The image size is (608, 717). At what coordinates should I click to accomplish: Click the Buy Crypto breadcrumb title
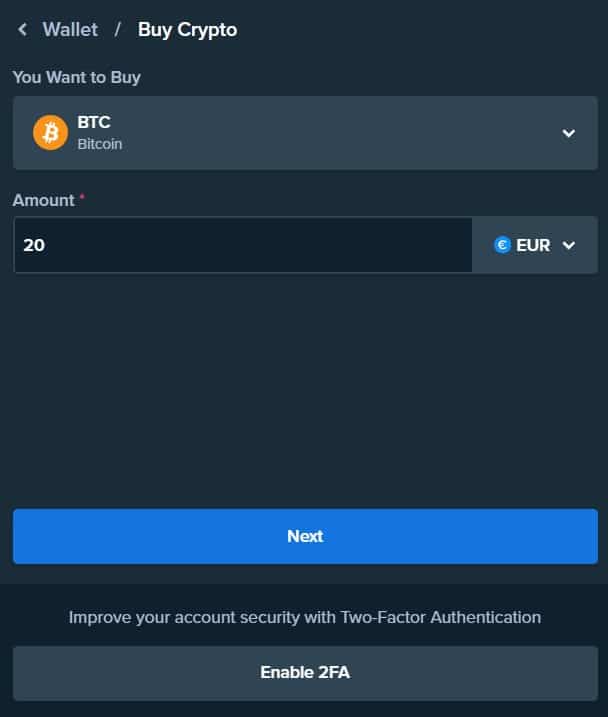click(187, 30)
